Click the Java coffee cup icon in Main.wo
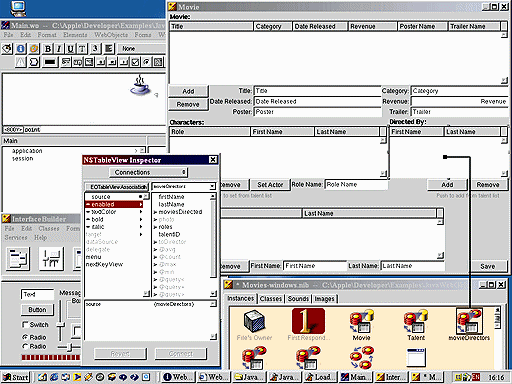The image size is (512, 384). pos(140,86)
